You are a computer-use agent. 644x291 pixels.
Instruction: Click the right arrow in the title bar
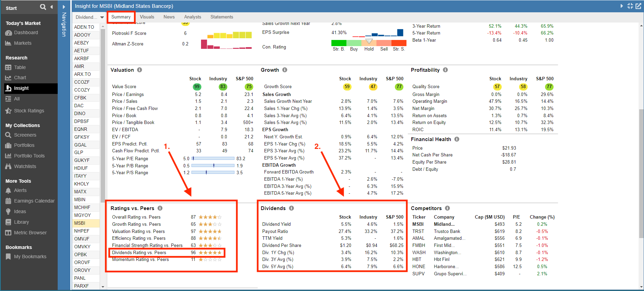click(621, 6)
